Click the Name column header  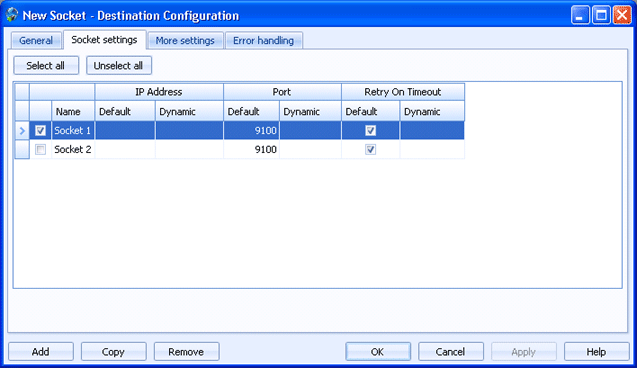[x=73, y=111]
